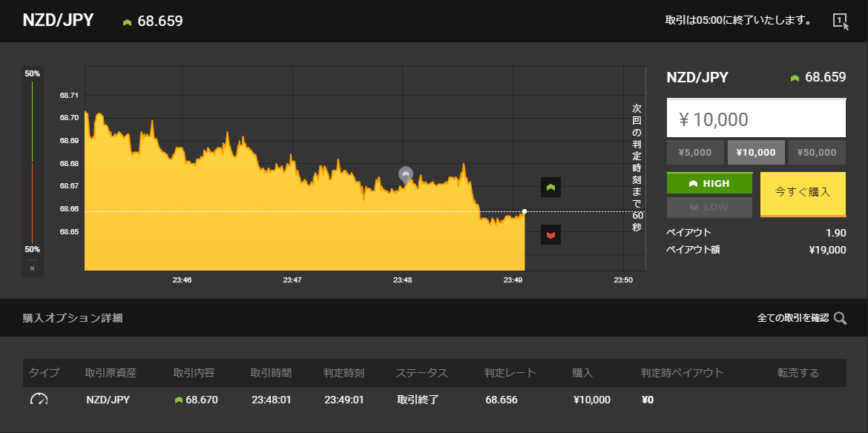The height and width of the screenshot is (433, 868).
Task: Choose the ¥50,000 preset amount
Action: tap(817, 153)
